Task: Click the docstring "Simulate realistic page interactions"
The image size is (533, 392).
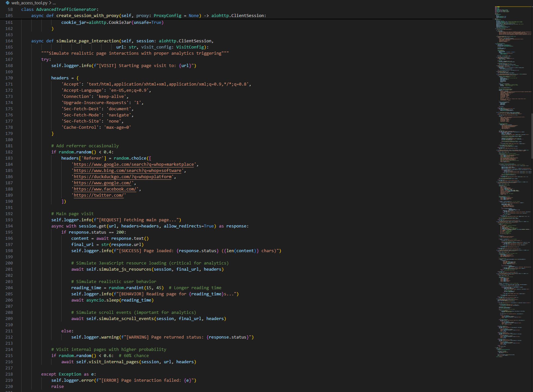Action: (x=135, y=53)
